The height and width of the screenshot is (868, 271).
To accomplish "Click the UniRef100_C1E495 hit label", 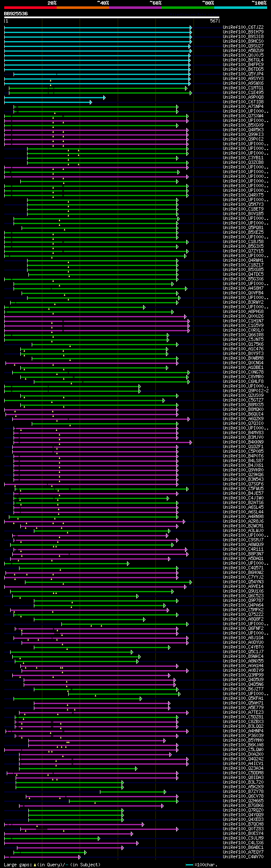I will click(x=243, y=93).
